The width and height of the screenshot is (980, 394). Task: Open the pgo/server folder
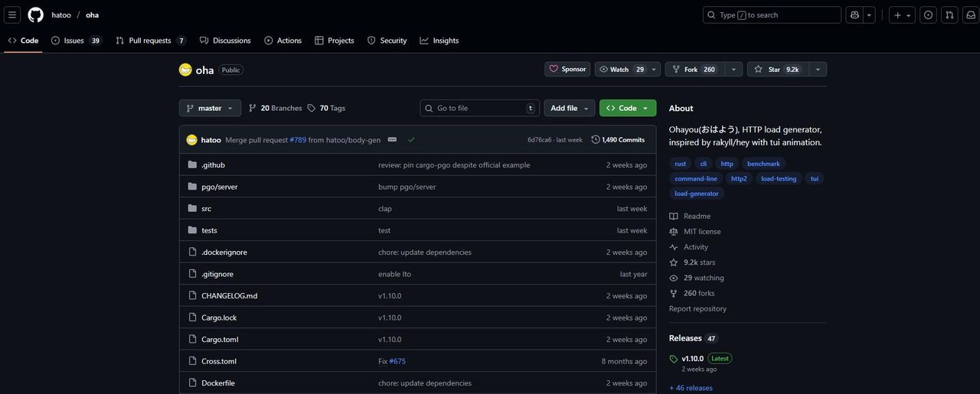pos(220,187)
